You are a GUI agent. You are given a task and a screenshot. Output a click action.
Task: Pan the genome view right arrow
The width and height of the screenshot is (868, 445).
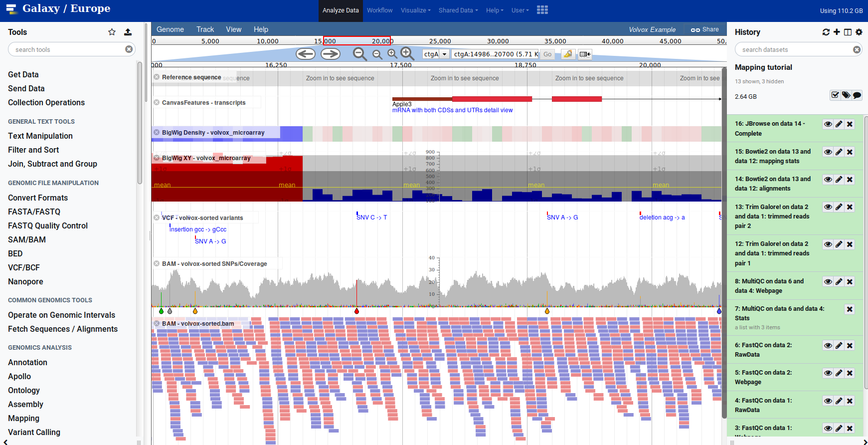(330, 54)
